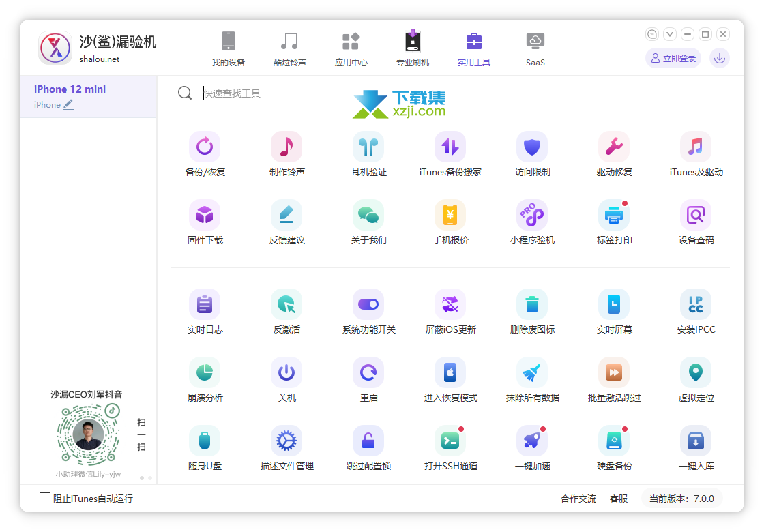Open iTunes备份搬家 tool
This screenshot has height=532, width=764.
tap(450, 147)
